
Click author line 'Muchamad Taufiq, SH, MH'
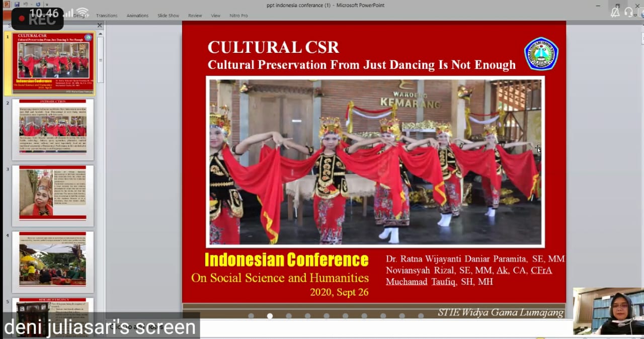[x=439, y=282]
